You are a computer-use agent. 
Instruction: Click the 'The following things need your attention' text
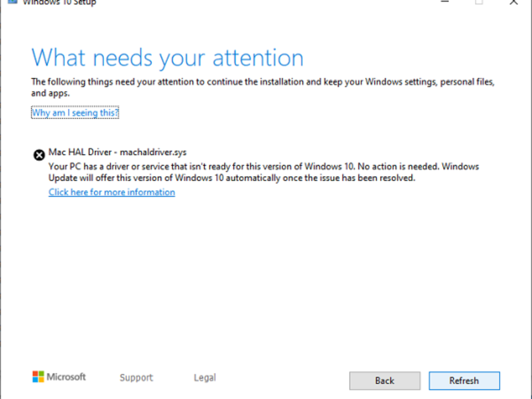pos(263,87)
